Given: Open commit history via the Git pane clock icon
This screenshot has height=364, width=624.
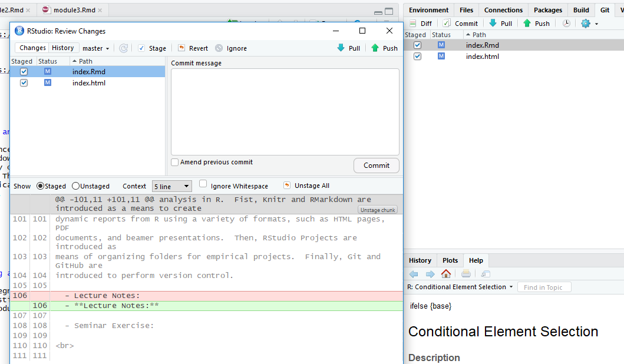Looking at the screenshot, I should pyautogui.click(x=566, y=24).
